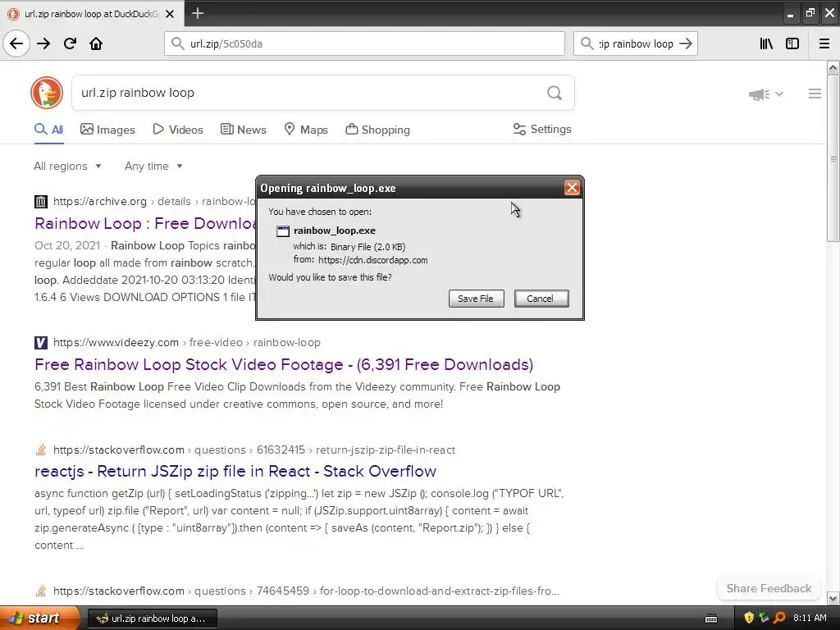The image size is (840, 630).
Task: Click the Share Feedback button
Action: click(x=769, y=588)
